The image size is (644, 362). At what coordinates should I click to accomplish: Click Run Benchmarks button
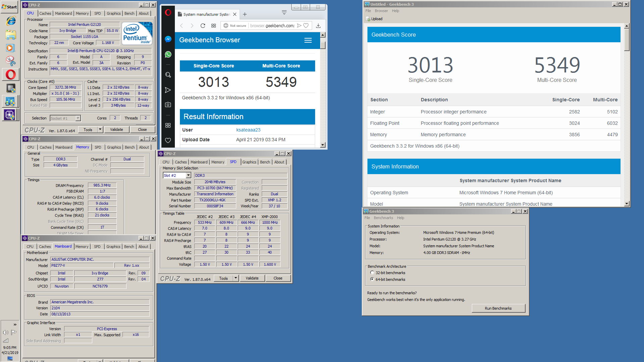(498, 308)
